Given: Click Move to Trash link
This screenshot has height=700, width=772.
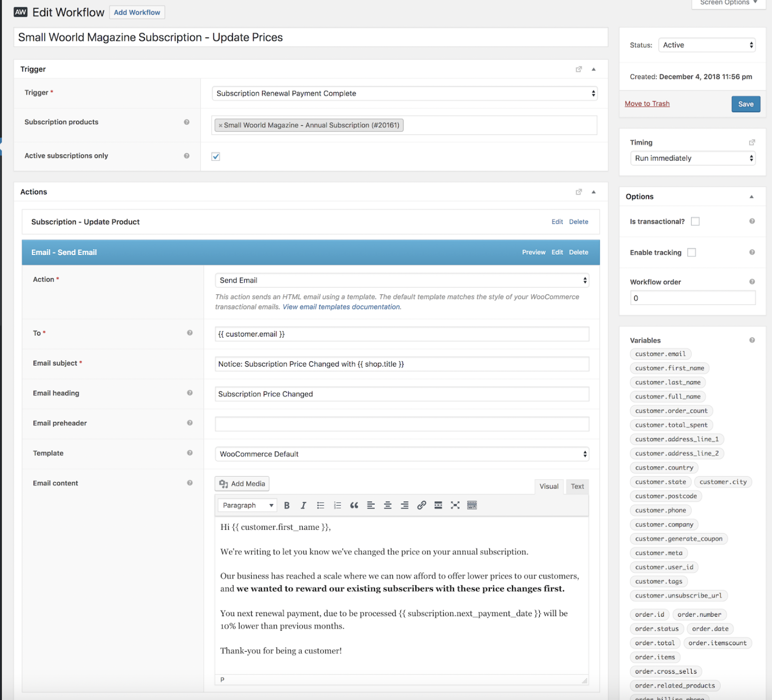Looking at the screenshot, I should 647,104.
